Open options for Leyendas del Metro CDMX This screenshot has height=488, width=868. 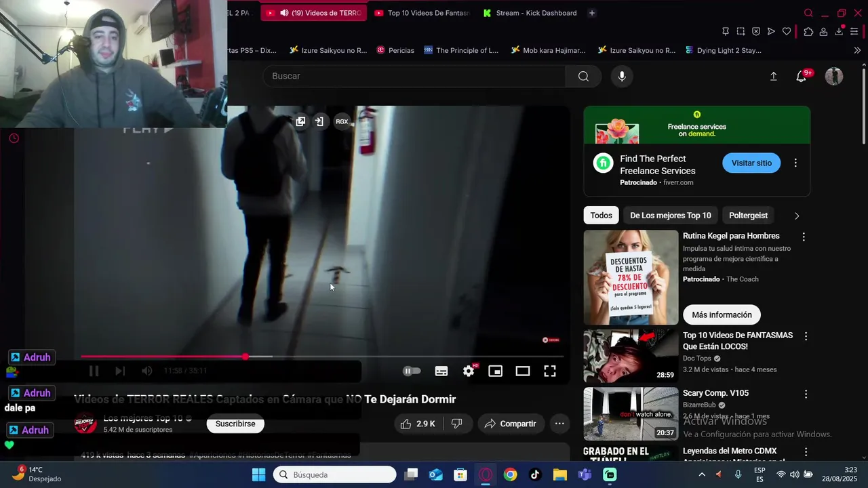(806, 451)
